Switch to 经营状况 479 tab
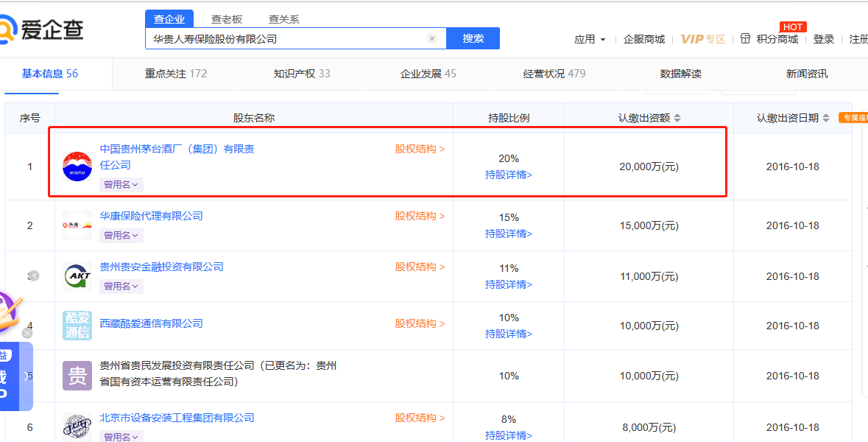This screenshot has width=868, height=442. point(554,73)
